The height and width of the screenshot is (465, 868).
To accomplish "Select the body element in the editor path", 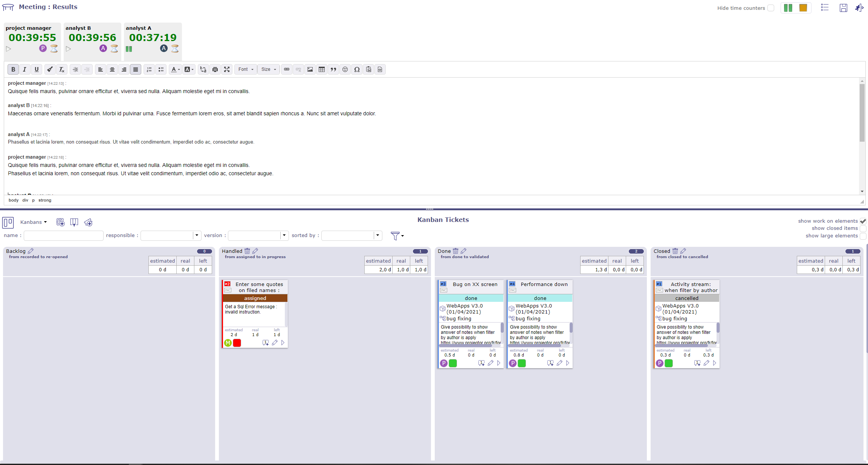I will [14, 200].
